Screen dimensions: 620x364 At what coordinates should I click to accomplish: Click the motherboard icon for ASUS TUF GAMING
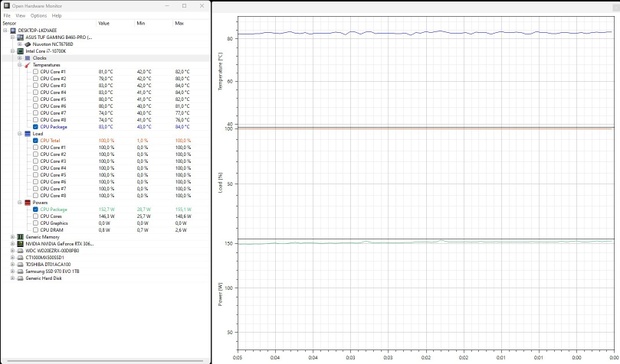20,37
